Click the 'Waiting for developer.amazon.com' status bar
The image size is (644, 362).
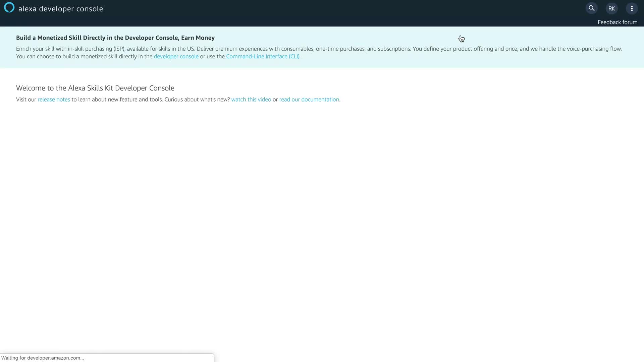43,358
